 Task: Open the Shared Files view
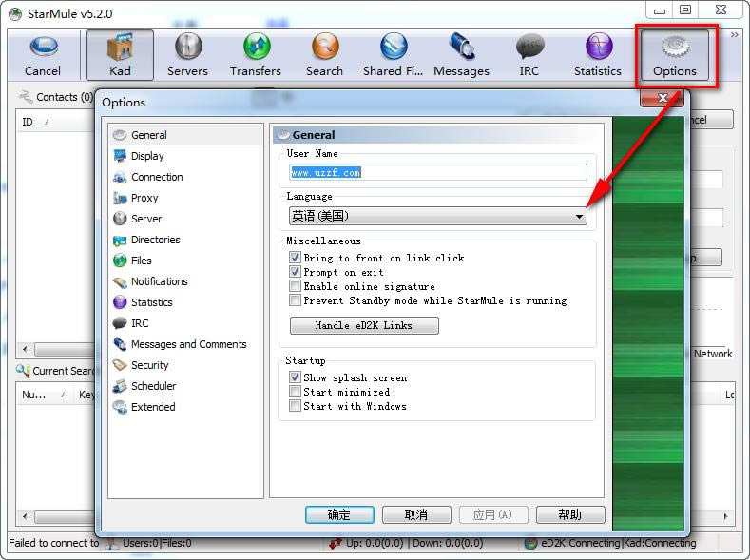393,55
